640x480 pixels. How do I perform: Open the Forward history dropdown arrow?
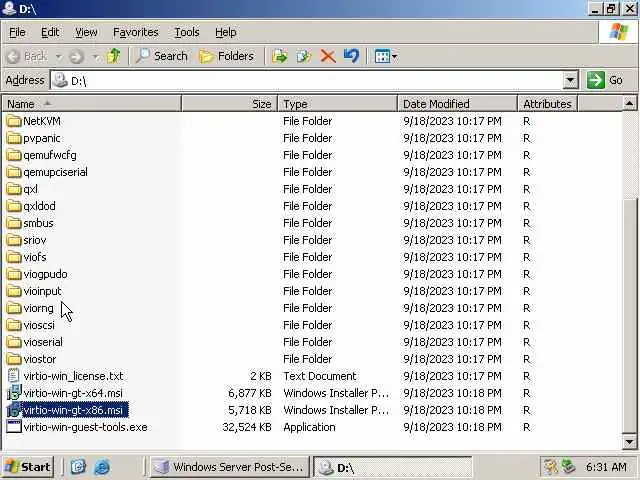click(x=96, y=56)
